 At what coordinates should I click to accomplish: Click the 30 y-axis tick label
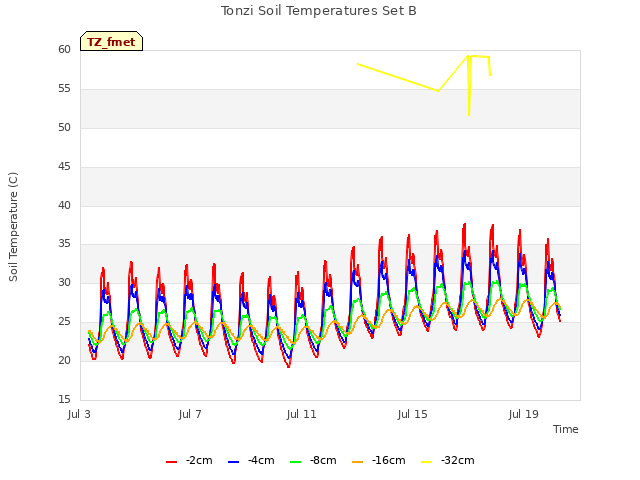click(x=64, y=282)
